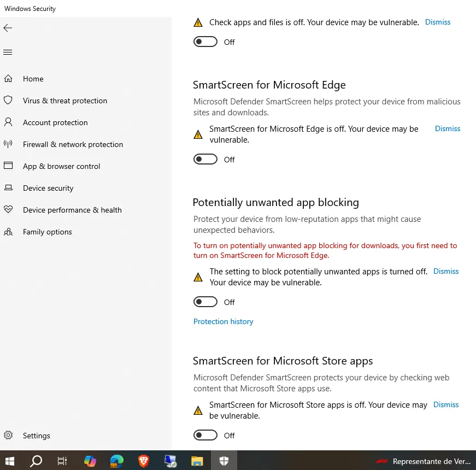Click the Check apps and files warning icon

[x=198, y=22]
